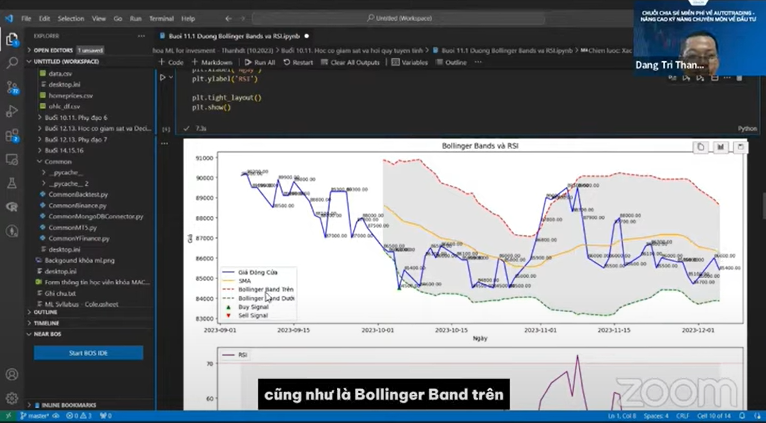This screenshot has width=766, height=423.
Task: Open the notebook toolbar more actions ellipsis
Action: tap(478, 62)
